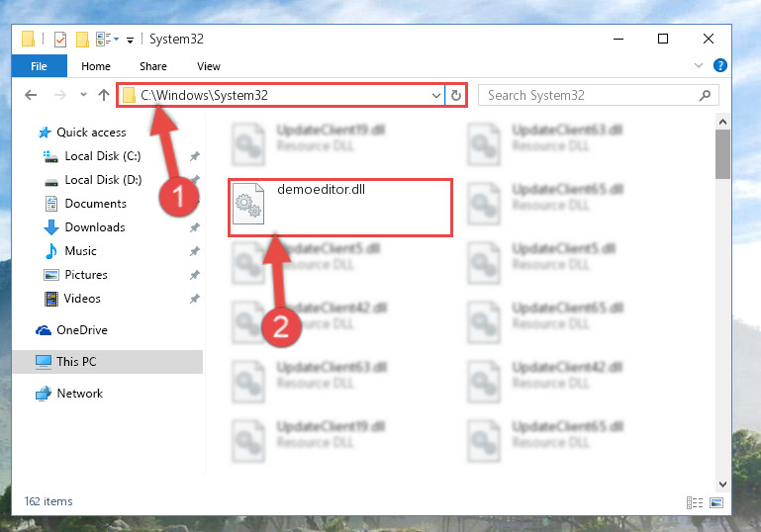The width and height of the screenshot is (761, 532).
Task: Switch to Details view in the status bar
Action: [695, 503]
